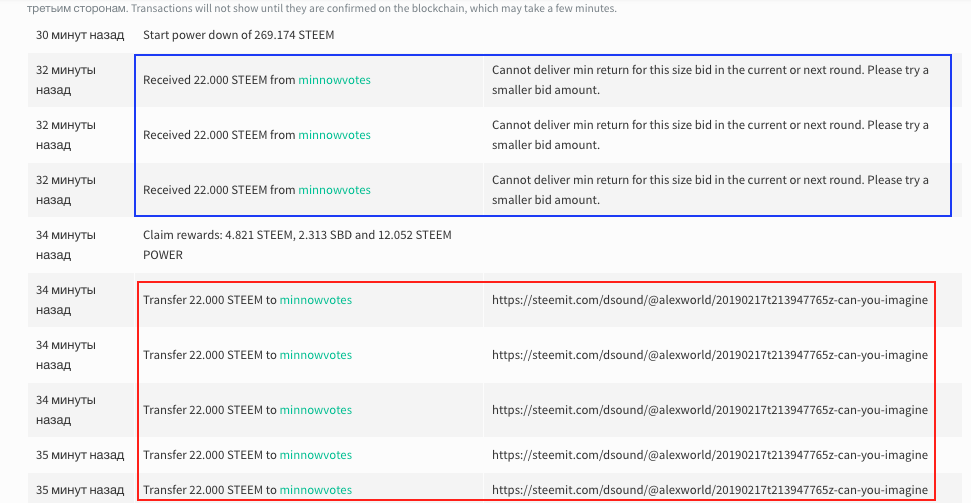Click the 30 минут назад timestamp
Image resolution: width=971 pixels, height=503 pixels.
coord(80,35)
